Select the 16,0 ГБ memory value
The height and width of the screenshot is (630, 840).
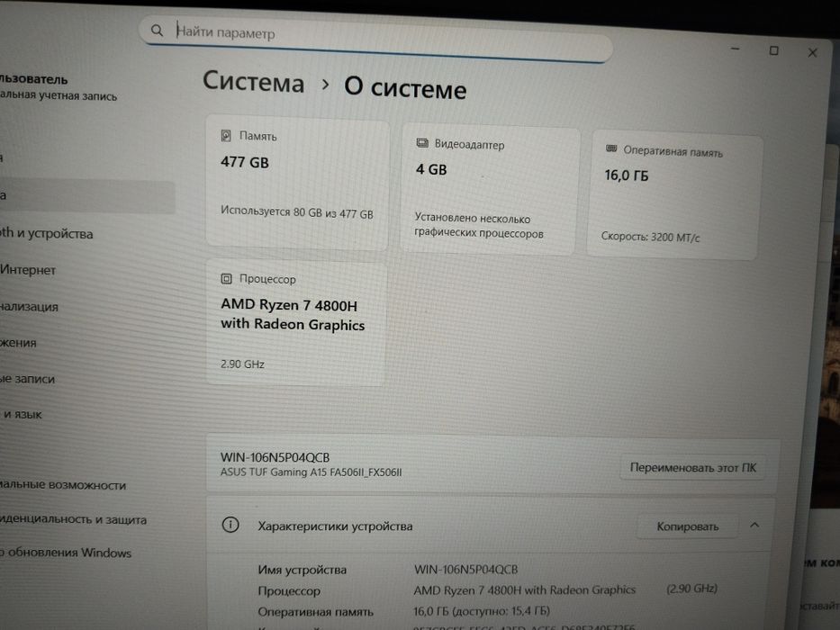(x=627, y=175)
